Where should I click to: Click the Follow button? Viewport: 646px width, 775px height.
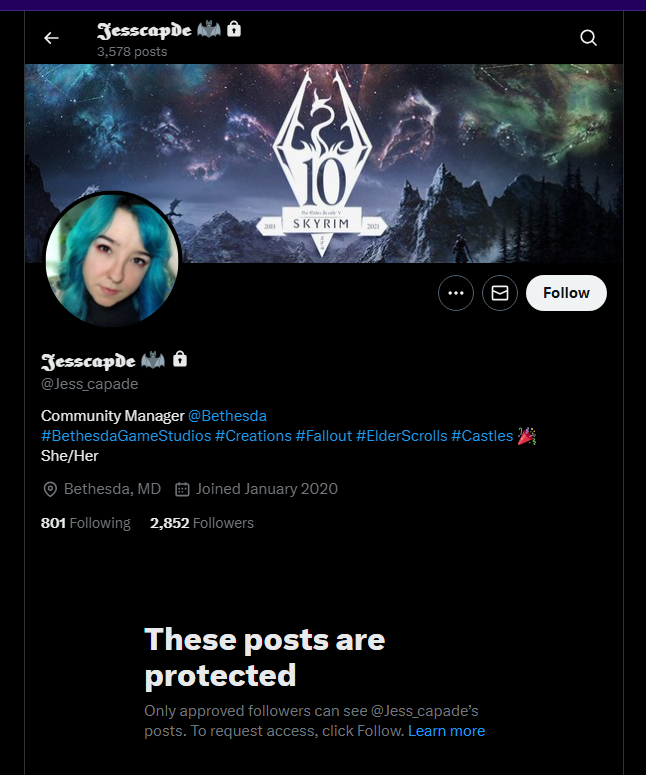pyautogui.click(x=566, y=293)
